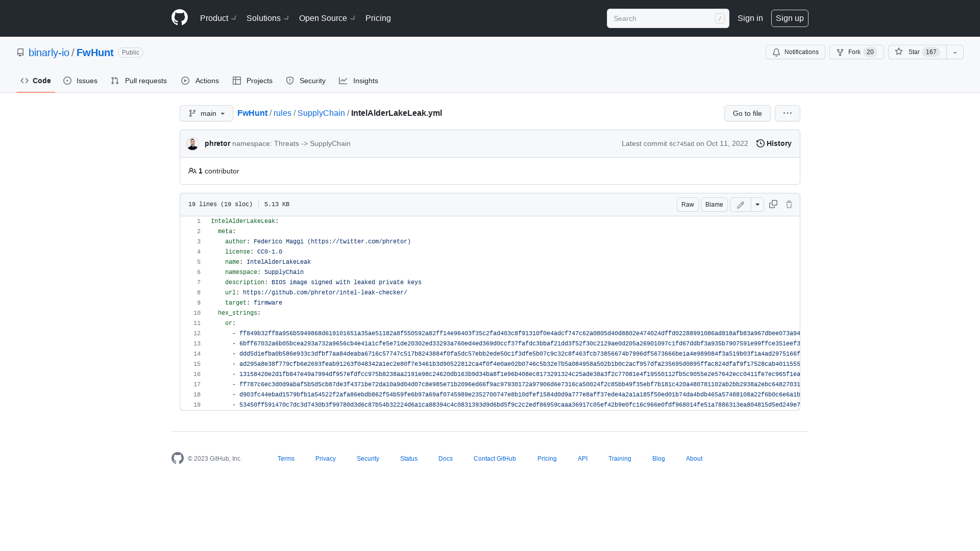Open the footer Pricing link
Image resolution: width=980 pixels, height=551 pixels.
tap(547, 459)
